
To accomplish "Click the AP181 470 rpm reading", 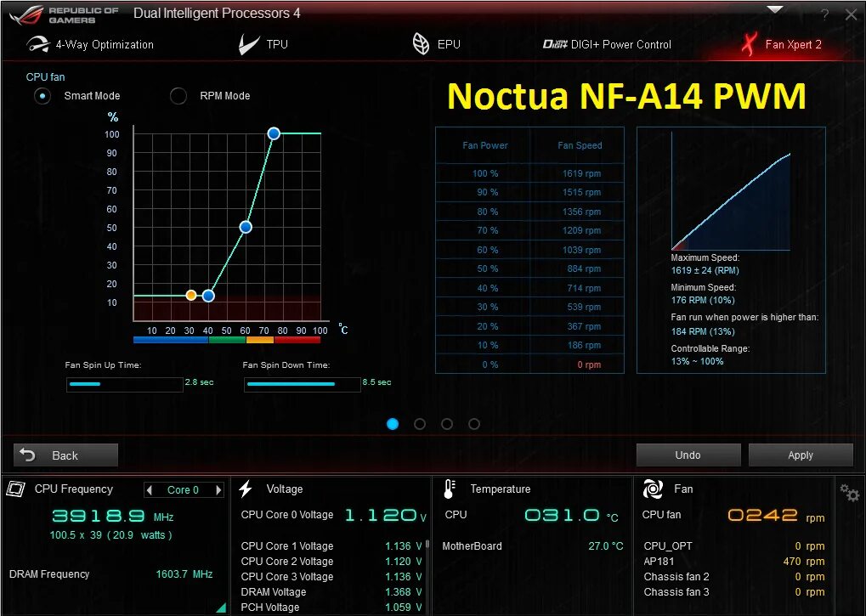I will point(804,562).
